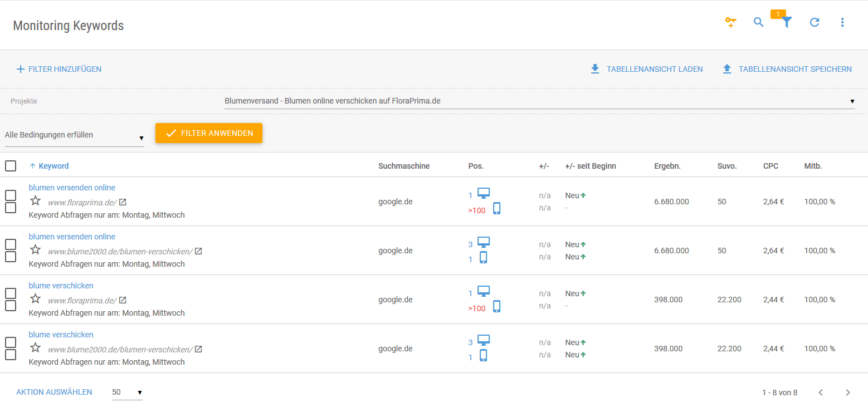
Task: Click the FILTER ANWENDEN button
Action: pos(209,133)
